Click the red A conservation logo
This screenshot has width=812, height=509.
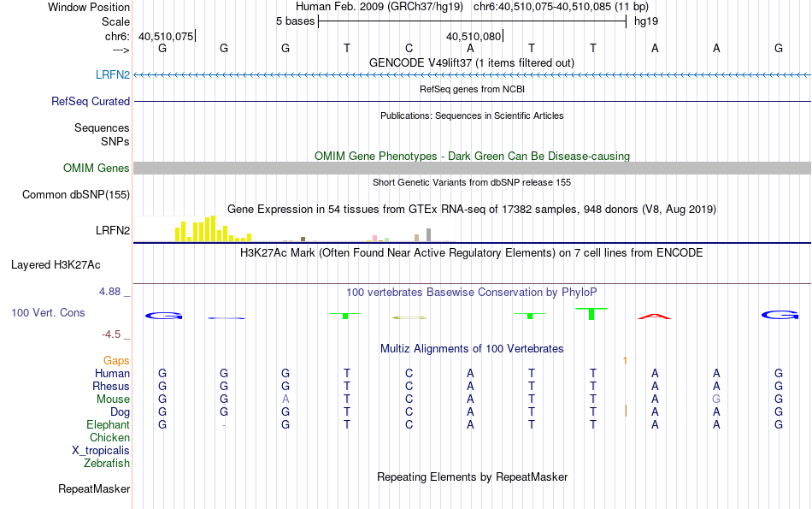655,317
